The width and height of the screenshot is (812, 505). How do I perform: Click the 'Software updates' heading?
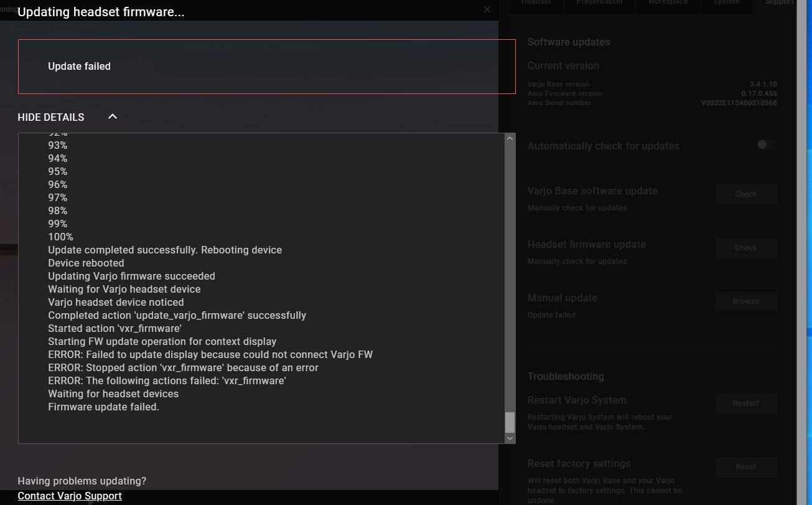pyautogui.click(x=569, y=42)
